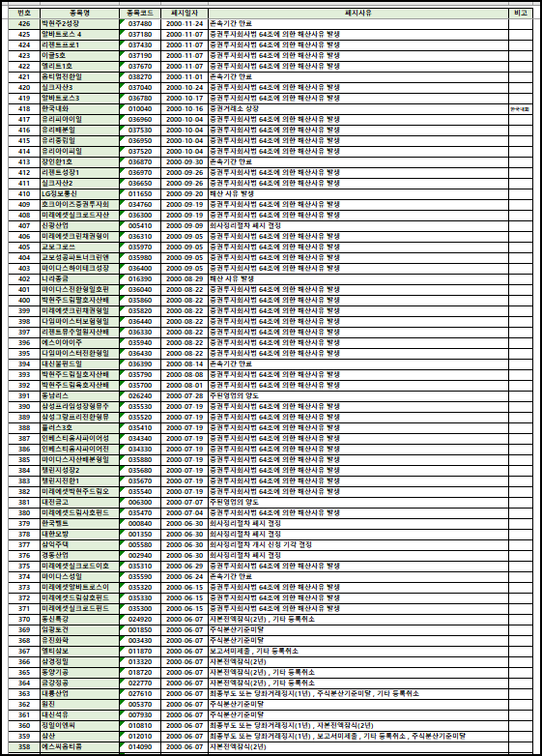
Task: Select row number cell 399
Action: click(x=24, y=311)
